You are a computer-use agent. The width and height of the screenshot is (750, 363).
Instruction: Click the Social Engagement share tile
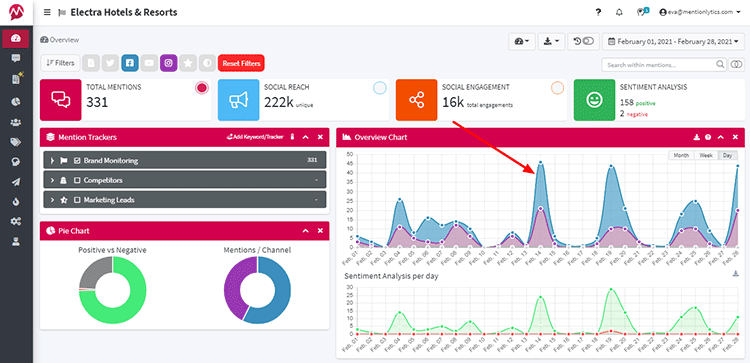pyautogui.click(x=416, y=99)
